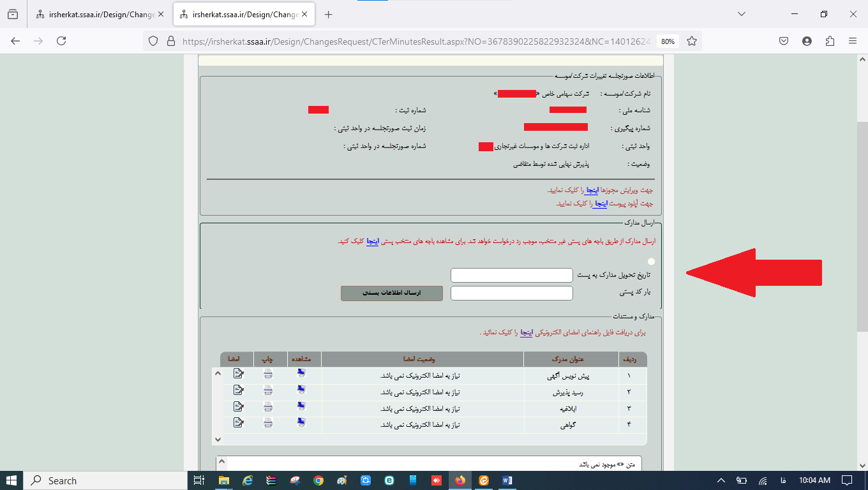Select the radio button in ارسال مدارک section
868x490 pixels.
click(x=651, y=261)
